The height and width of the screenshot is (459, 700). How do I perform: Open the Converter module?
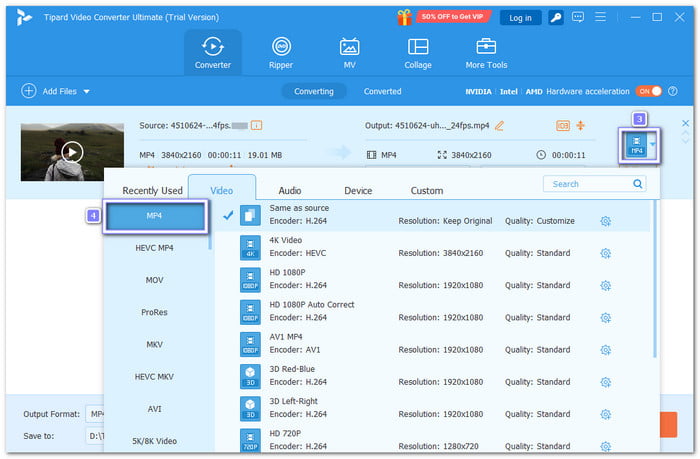click(212, 53)
